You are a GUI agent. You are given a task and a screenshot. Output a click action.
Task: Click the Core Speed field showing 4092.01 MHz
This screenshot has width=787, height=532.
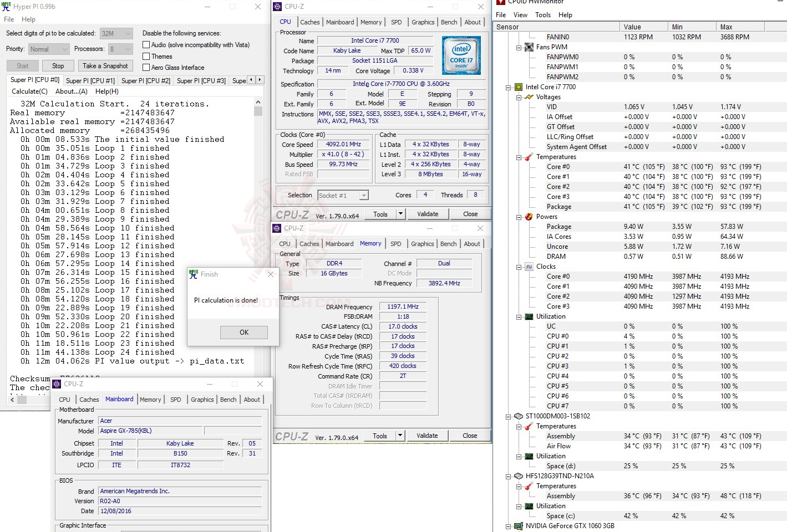click(x=344, y=144)
